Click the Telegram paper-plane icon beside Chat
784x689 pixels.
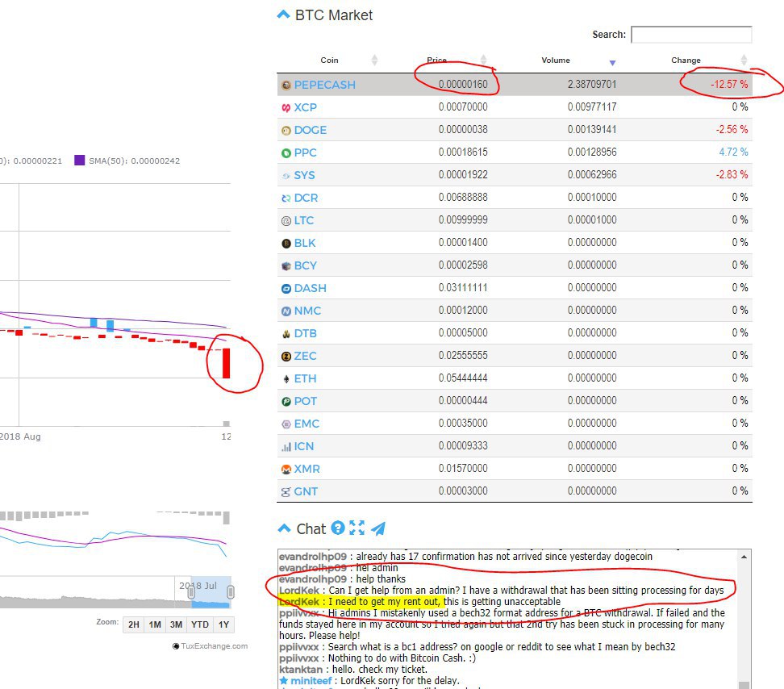378,528
